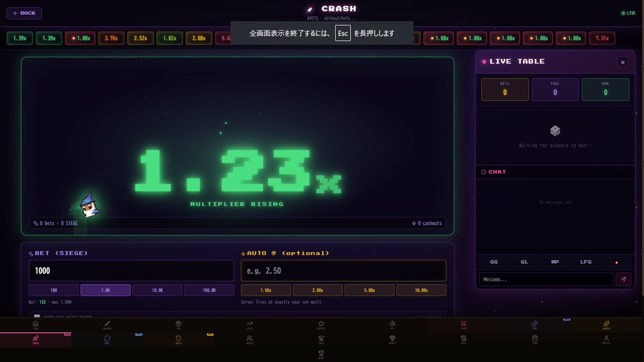The width and height of the screenshot is (644, 362).
Task: Click the 1.23x multiplier display
Action: tap(237, 172)
